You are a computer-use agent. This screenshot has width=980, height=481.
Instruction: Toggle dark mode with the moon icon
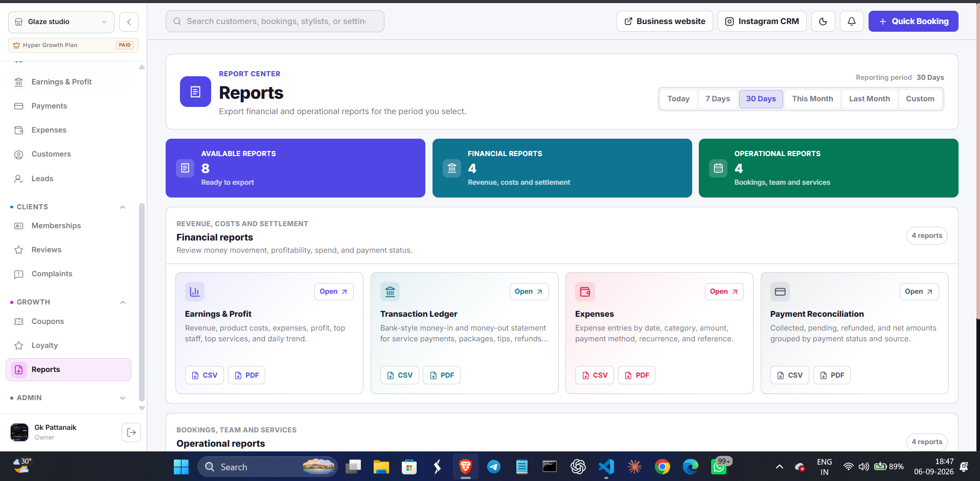(x=823, y=21)
